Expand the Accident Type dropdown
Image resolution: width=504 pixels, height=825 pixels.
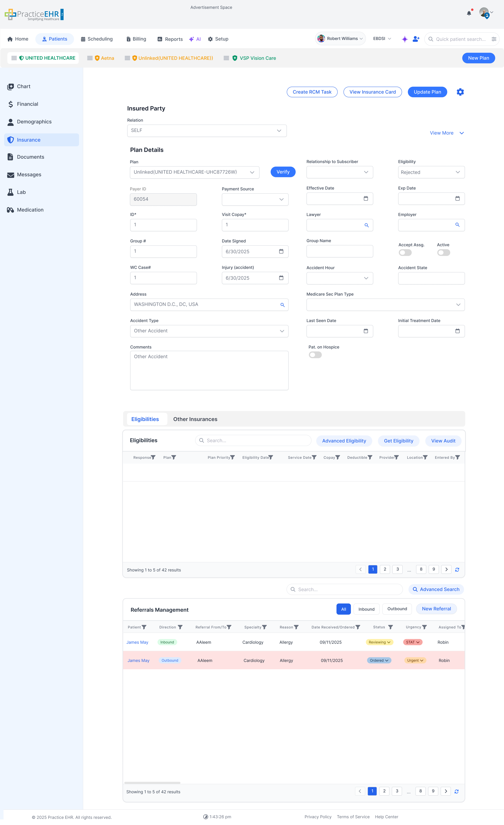209,331
